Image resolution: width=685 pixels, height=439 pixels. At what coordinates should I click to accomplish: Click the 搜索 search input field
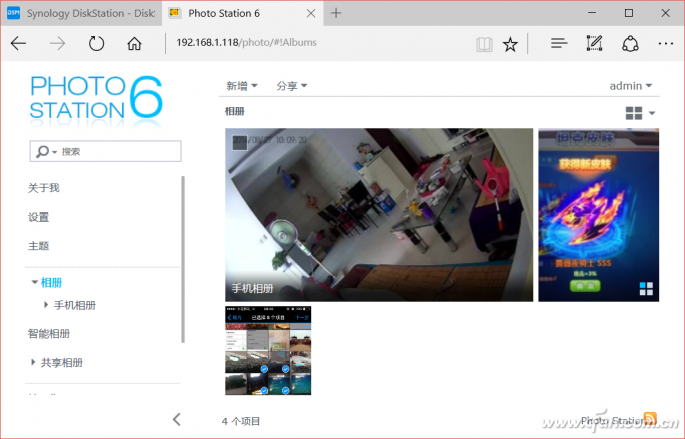click(x=117, y=152)
